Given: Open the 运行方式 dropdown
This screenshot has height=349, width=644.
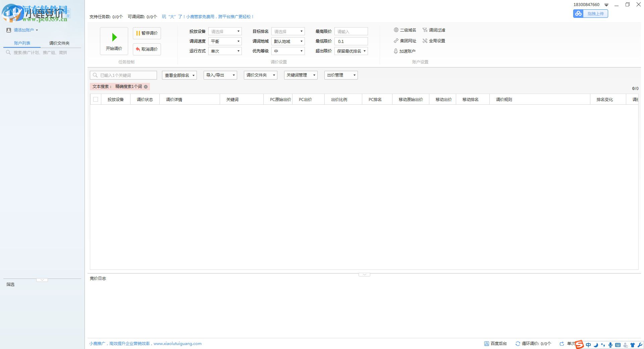Looking at the screenshot, I should click(x=225, y=51).
